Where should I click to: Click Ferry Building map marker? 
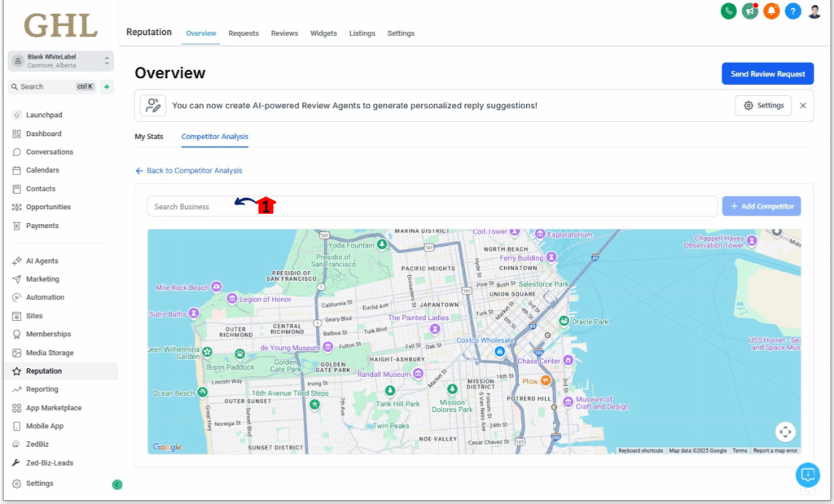[x=551, y=257]
